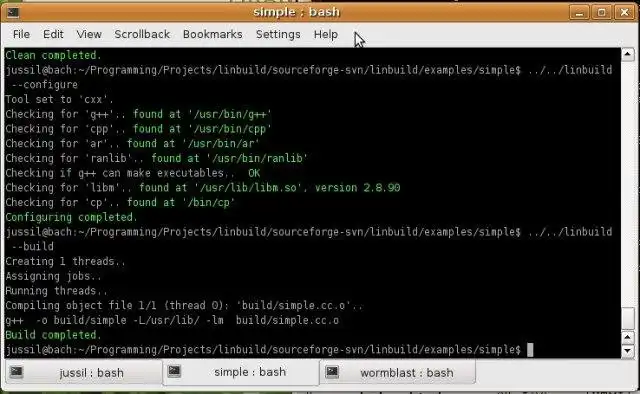Viewport: 640px width, 394px height.
Task: Click the 'Clean completed.' line
Action: (53, 55)
